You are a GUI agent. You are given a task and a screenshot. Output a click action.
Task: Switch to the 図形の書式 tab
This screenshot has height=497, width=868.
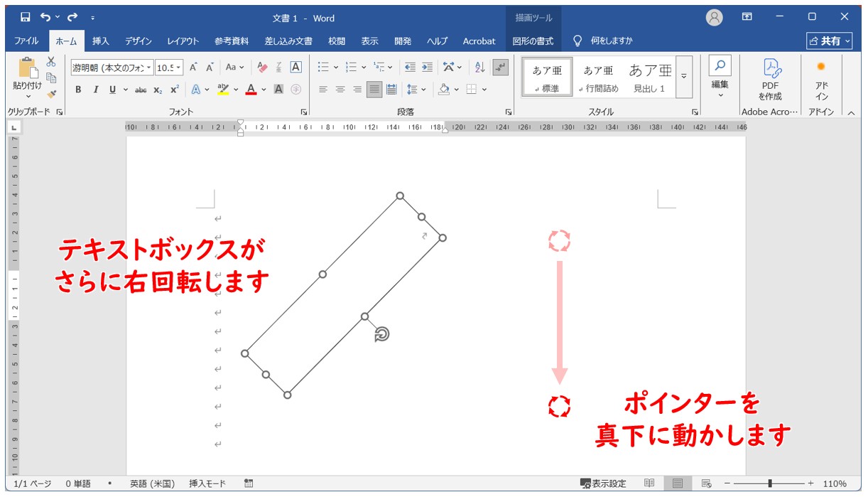click(x=533, y=41)
